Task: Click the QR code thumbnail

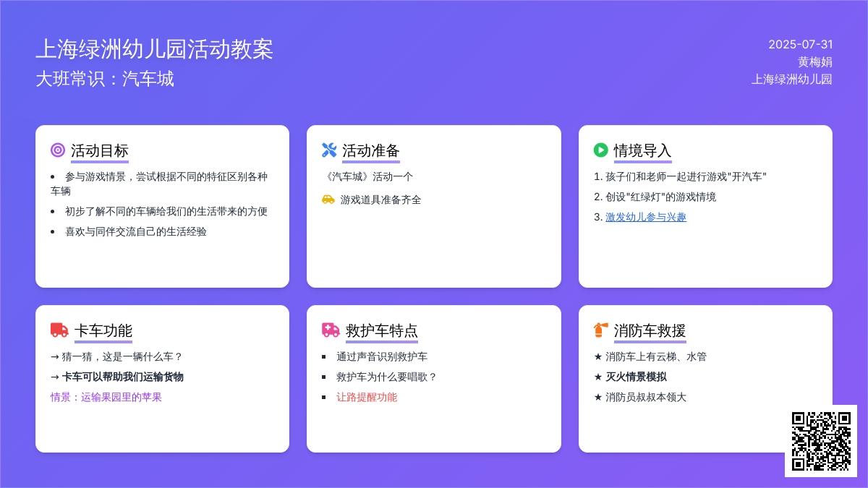Action: click(821, 441)
